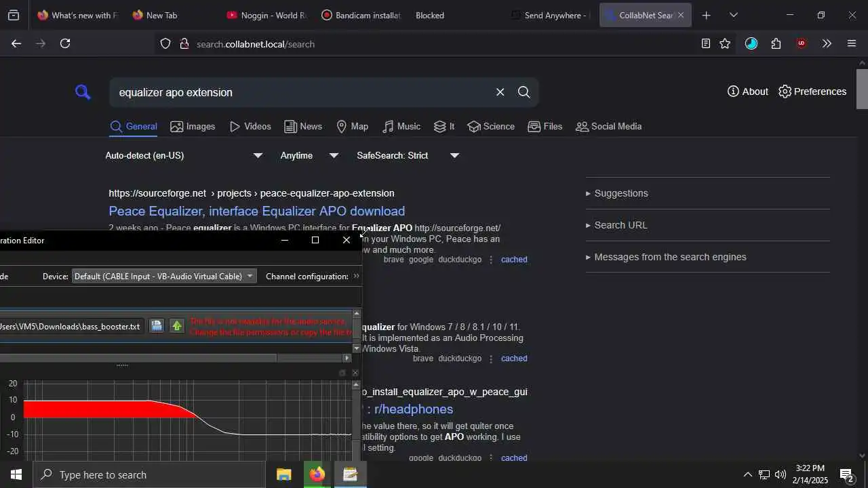Bookmark this page with the star icon
868x488 pixels.
pos(725,43)
